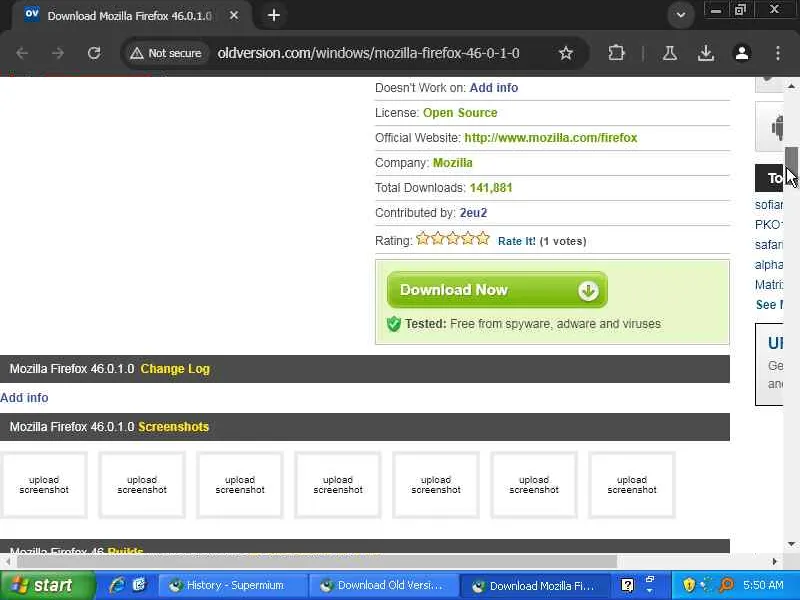Click the first upload screenshot thumbnail
The height and width of the screenshot is (600, 800).
click(x=44, y=485)
